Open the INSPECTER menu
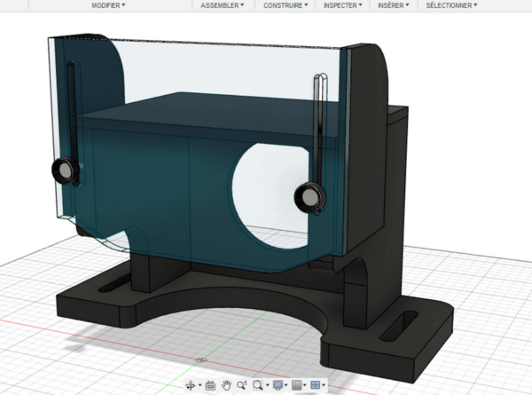The height and width of the screenshot is (395, 532). [x=341, y=4]
